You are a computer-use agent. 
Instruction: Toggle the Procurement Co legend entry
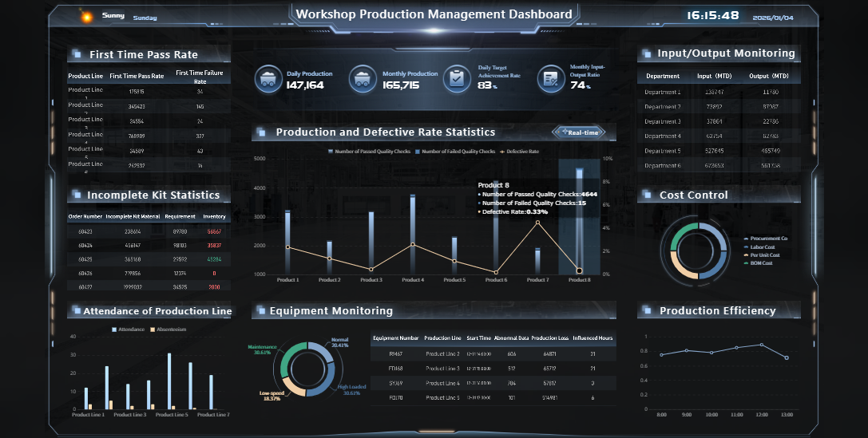pos(766,239)
